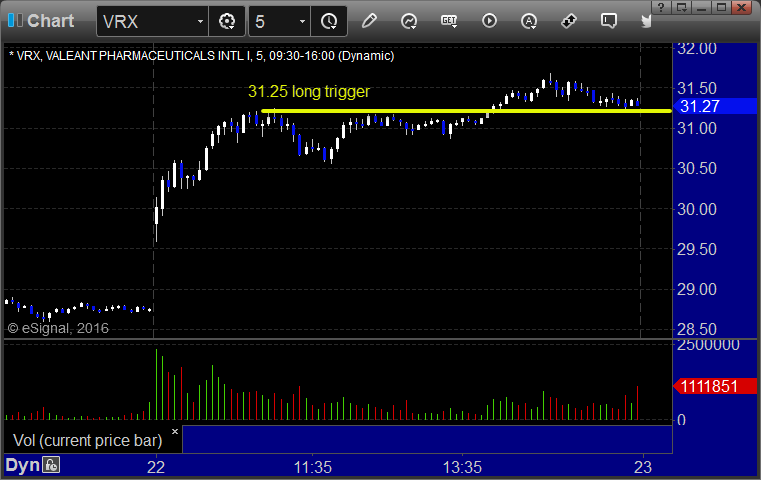Click the 1111851 volume value marker

[x=715, y=386]
